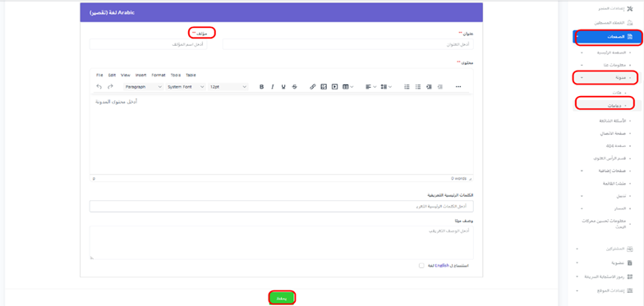644x306 pixels.
Task: Click the meta description text area
Action: tap(281, 243)
